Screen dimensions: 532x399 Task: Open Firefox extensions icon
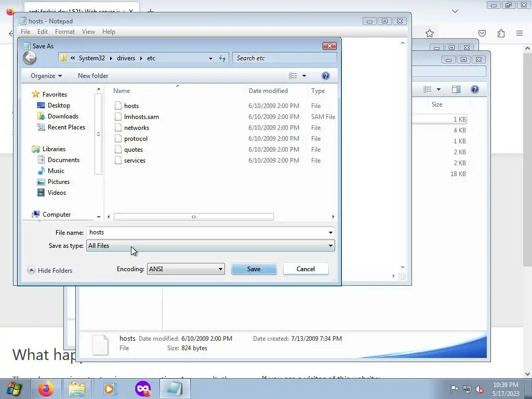click(501, 33)
